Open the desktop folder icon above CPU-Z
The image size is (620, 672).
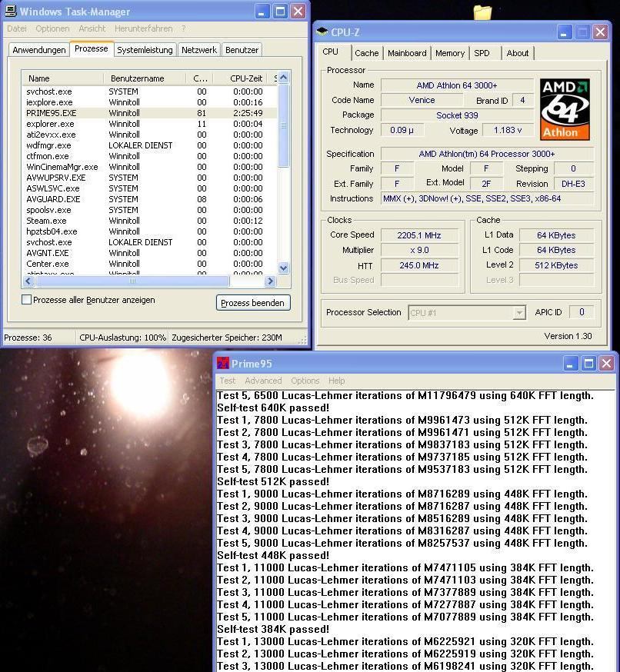click(482, 12)
